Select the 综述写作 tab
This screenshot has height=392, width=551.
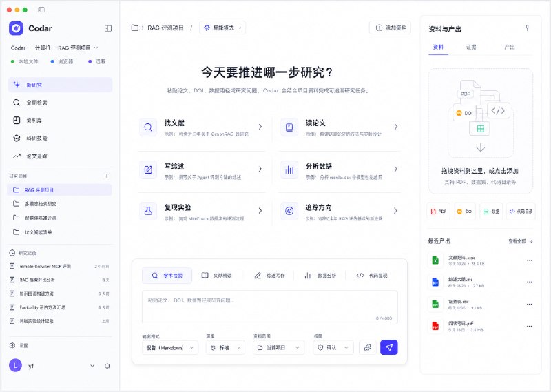point(269,276)
